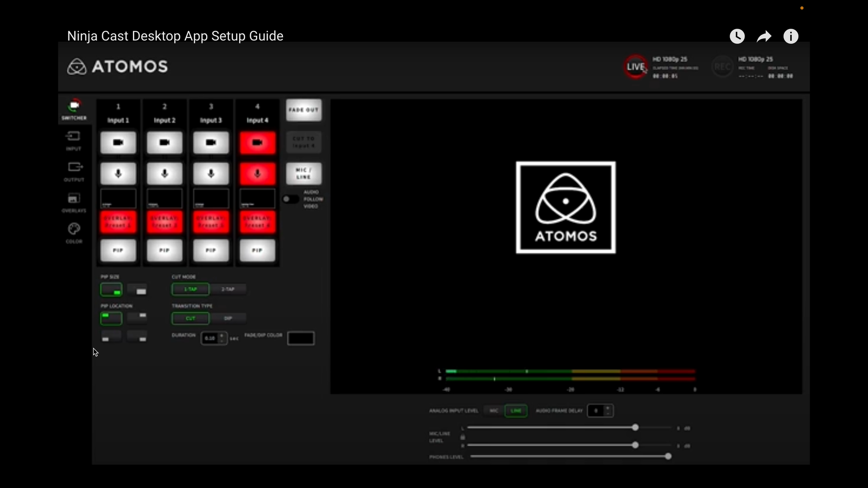This screenshot has width=868, height=488.
Task: Enable PIP for Input 2
Action: point(165,250)
